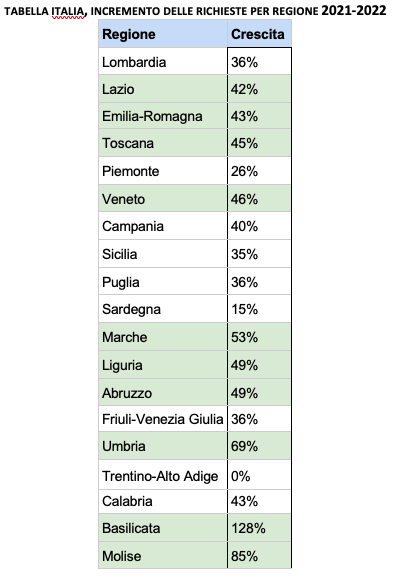
Task: Click the Molise region cell
Action: [163, 555]
